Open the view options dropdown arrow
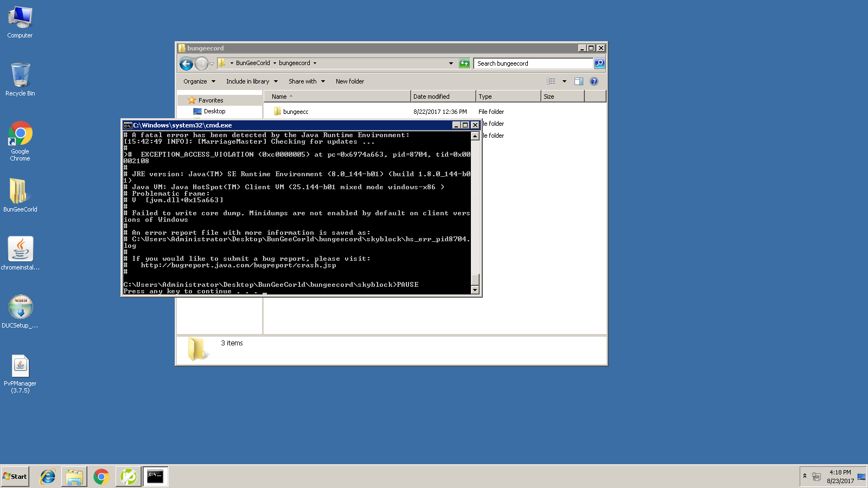Viewport: 868px width, 488px height. point(564,81)
